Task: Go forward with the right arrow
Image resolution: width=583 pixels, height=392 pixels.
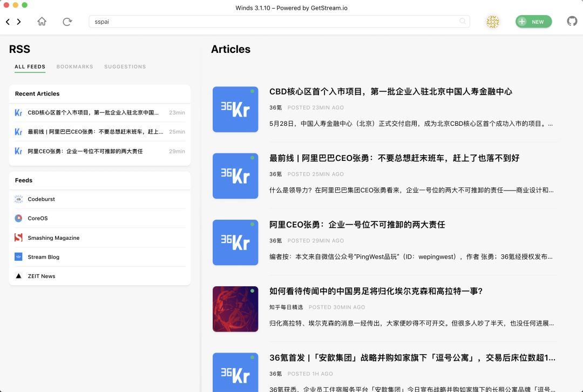Action: [x=19, y=22]
